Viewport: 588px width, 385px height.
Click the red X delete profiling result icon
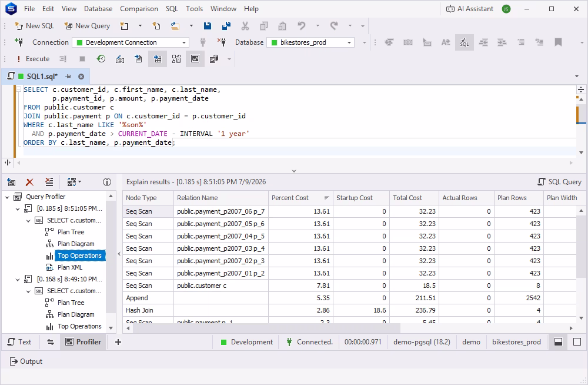(x=29, y=182)
